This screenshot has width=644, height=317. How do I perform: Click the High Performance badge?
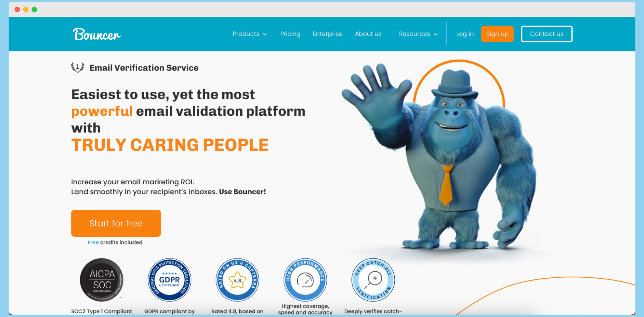[x=305, y=280]
